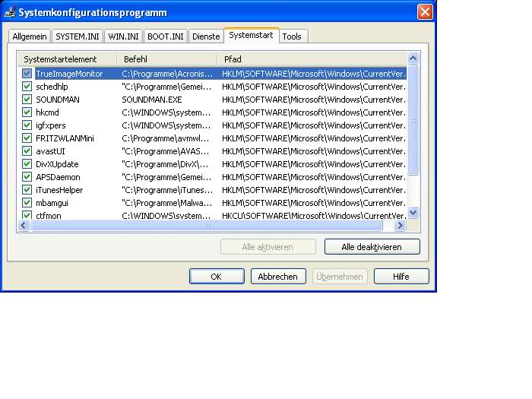Click the Übernehmen button
Viewport: 532px width, 399px height.
click(340, 277)
